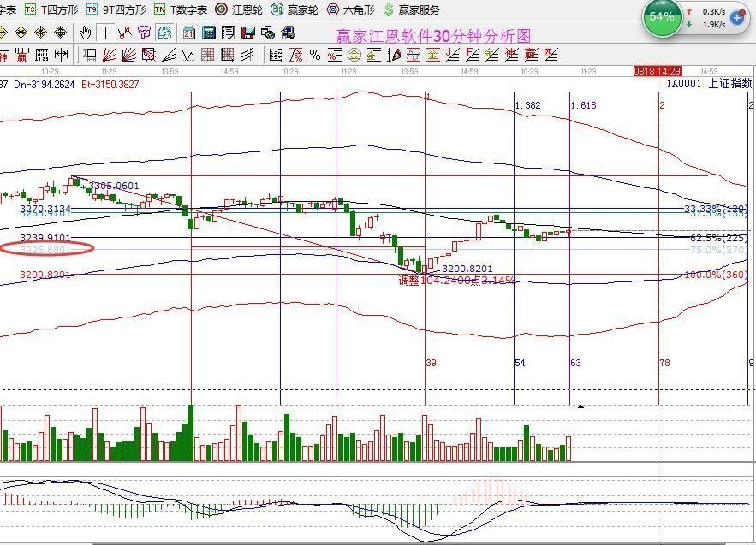Click the plain % percentage icon
This screenshot has width=756, height=545.
click(x=315, y=55)
